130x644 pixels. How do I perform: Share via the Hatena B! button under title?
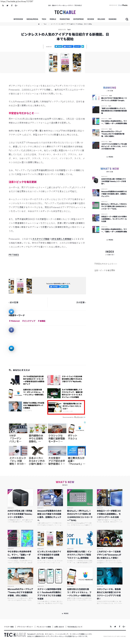83,46
